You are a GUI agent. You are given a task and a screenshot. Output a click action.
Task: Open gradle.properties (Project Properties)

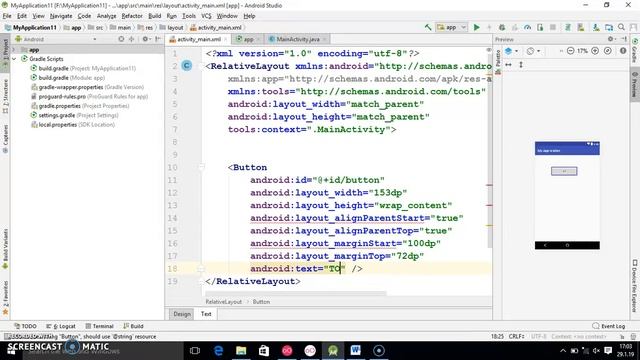click(x=80, y=106)
